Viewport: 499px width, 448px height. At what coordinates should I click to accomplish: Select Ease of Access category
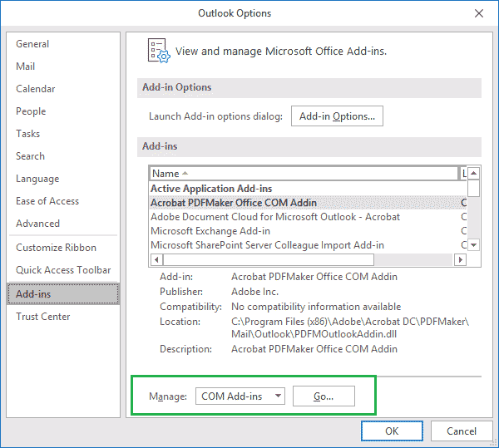[x=63, y=201]
